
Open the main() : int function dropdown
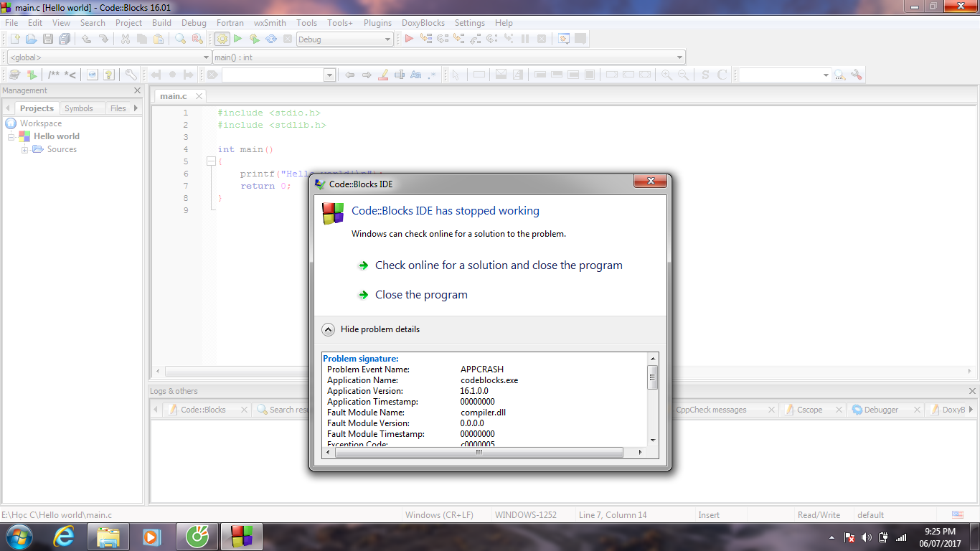(x=449, y=57)
